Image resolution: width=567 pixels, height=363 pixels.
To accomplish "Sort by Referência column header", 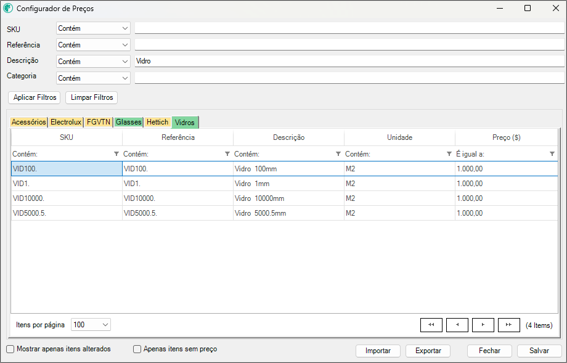I will click(x=178, y=137).
